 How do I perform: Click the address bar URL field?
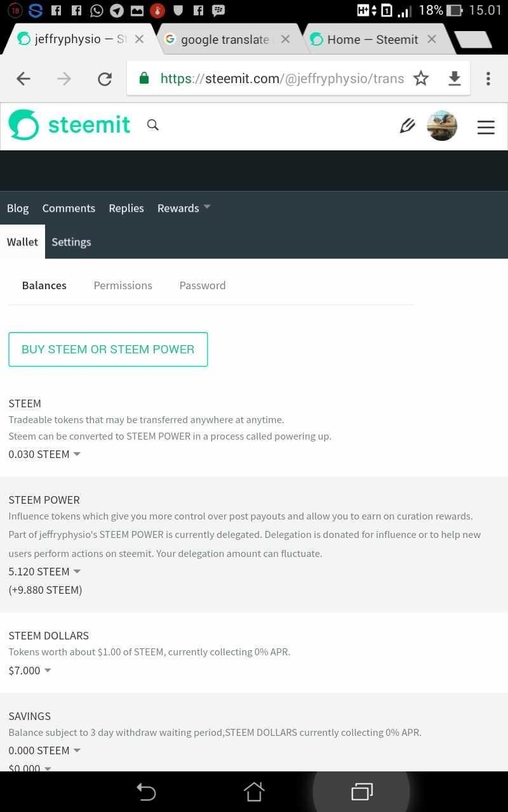point(282,78)
